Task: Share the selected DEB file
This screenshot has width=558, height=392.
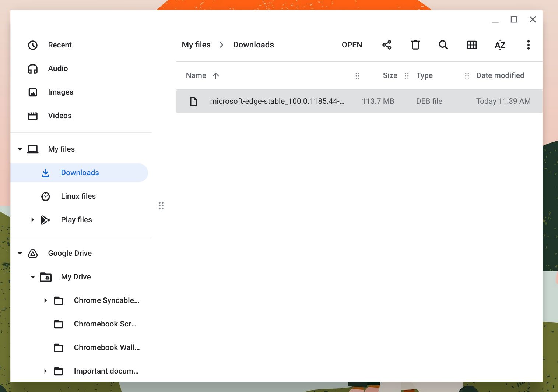Action: 387,45
